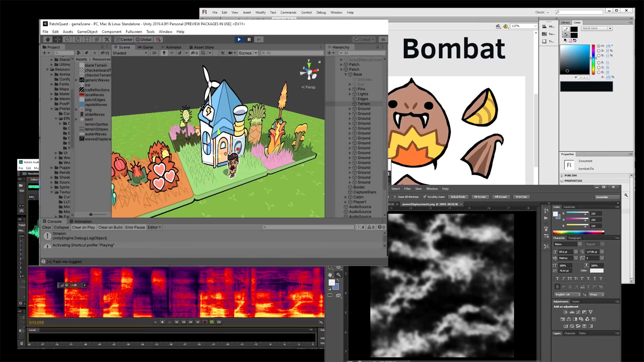Pause the Unity game preview
Viewport: 644px width, 362px height.
pos(249,39)
